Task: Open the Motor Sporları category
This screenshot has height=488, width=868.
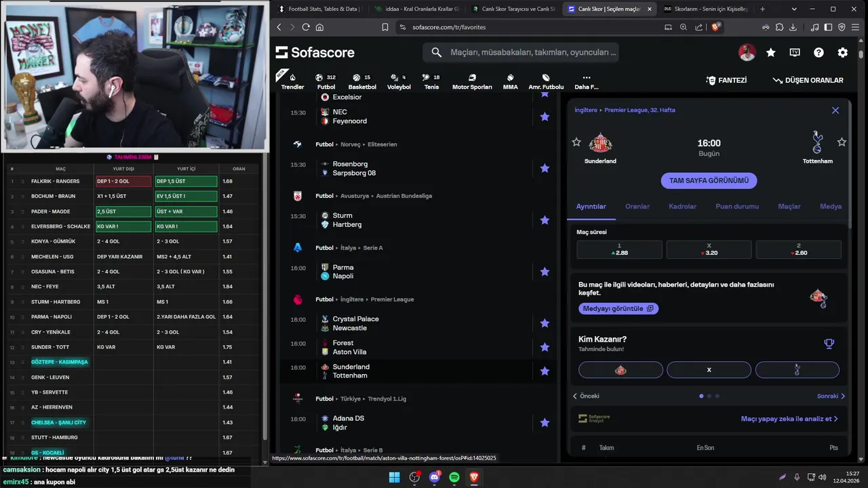Action: click(472, 81)
